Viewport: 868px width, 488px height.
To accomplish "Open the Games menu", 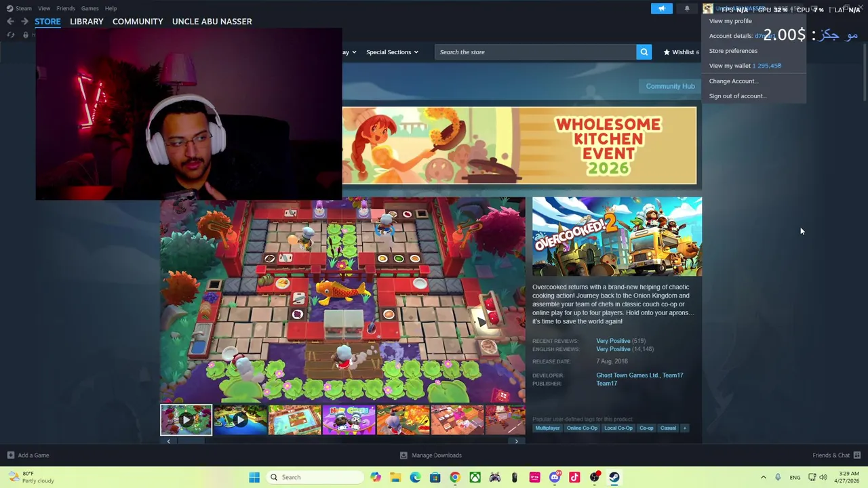I will tap(90, 8).
